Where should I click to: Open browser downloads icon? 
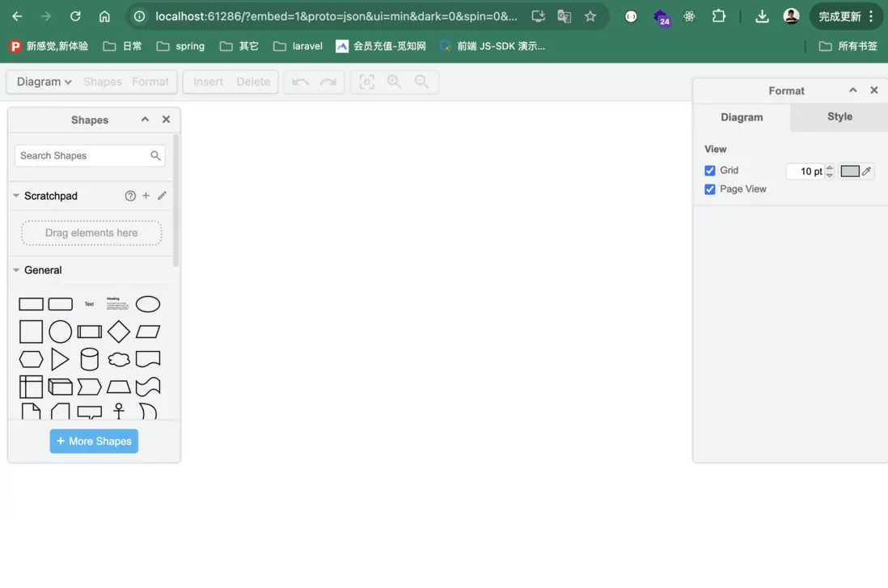click(763, 16)
